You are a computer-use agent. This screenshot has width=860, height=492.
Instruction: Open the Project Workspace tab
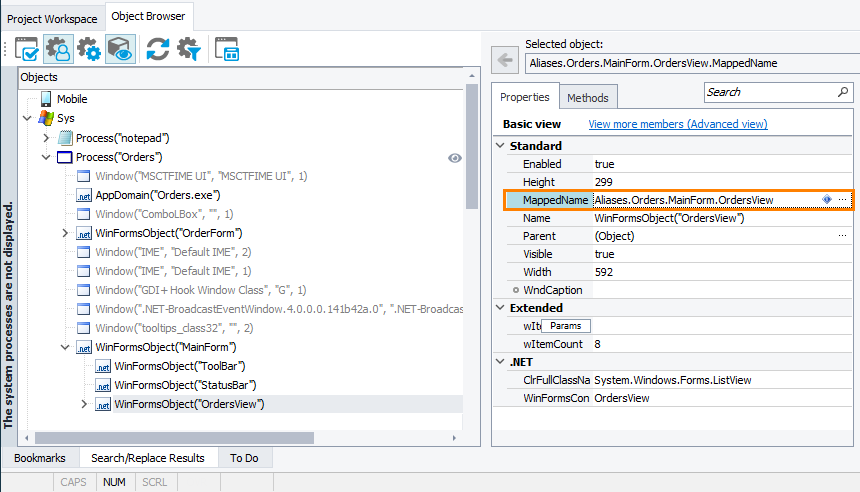[52, 19]
